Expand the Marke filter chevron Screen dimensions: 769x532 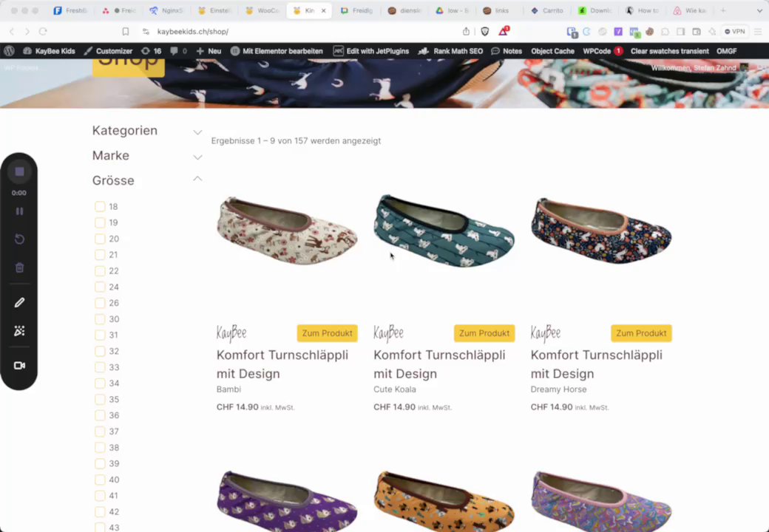pyautogui.click(x=197, y=157)
